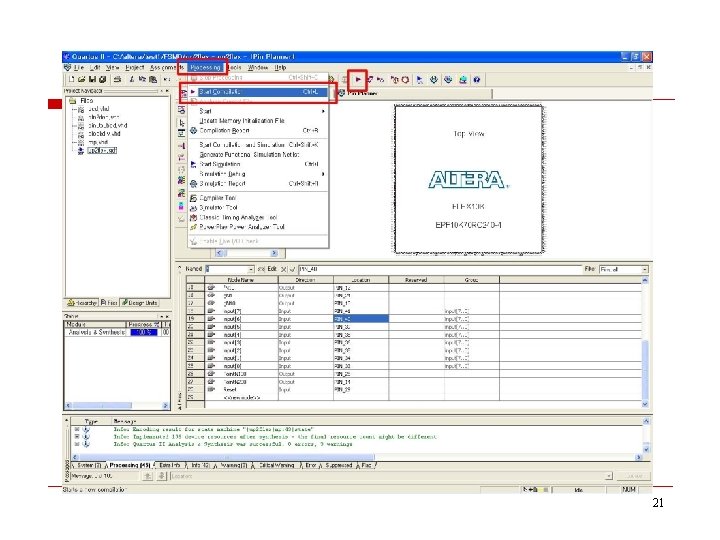This screenshot has height=540, width=720.
Task: Open the Edit menu
Action: pyautogui.click(x=95, y=68)
